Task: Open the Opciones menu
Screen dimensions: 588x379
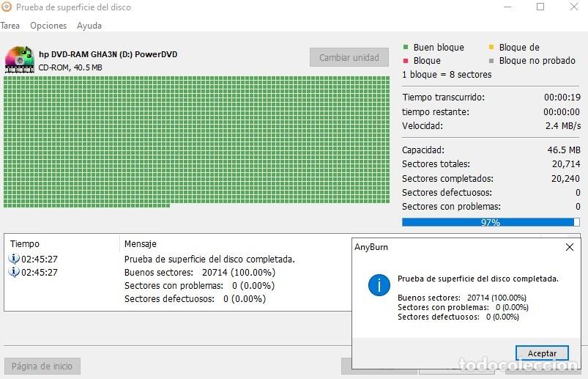Action: pos(48,26)
